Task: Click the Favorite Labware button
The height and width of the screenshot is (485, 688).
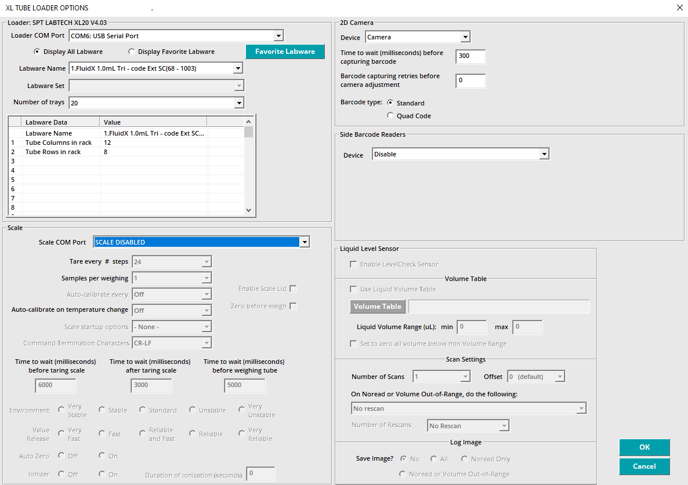Action: (x=285, y=52)
